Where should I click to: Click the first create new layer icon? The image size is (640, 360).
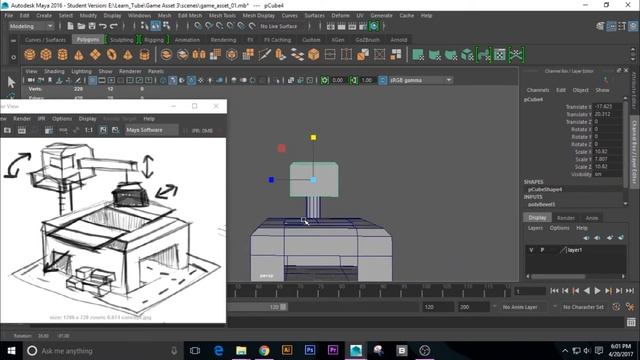586,238
